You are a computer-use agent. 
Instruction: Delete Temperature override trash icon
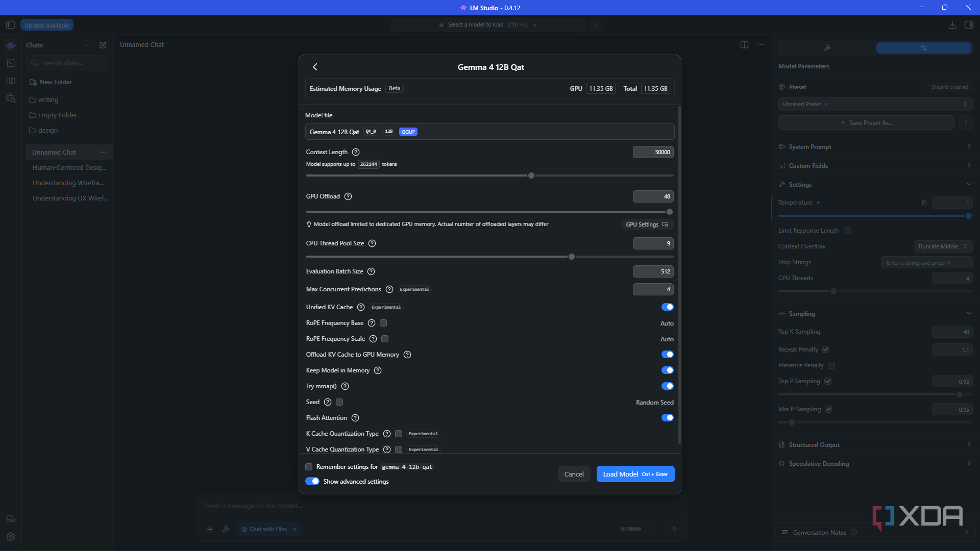(924, 203)
